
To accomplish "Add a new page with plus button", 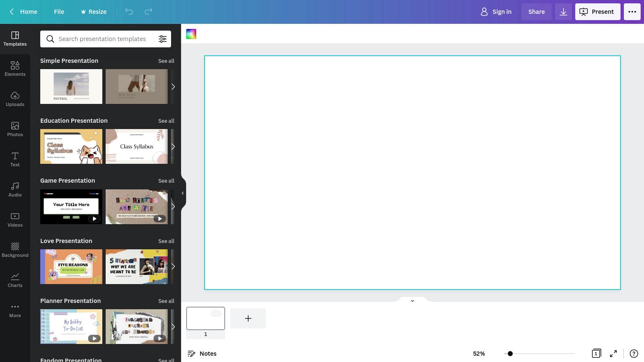I will [x=248, y=318].
